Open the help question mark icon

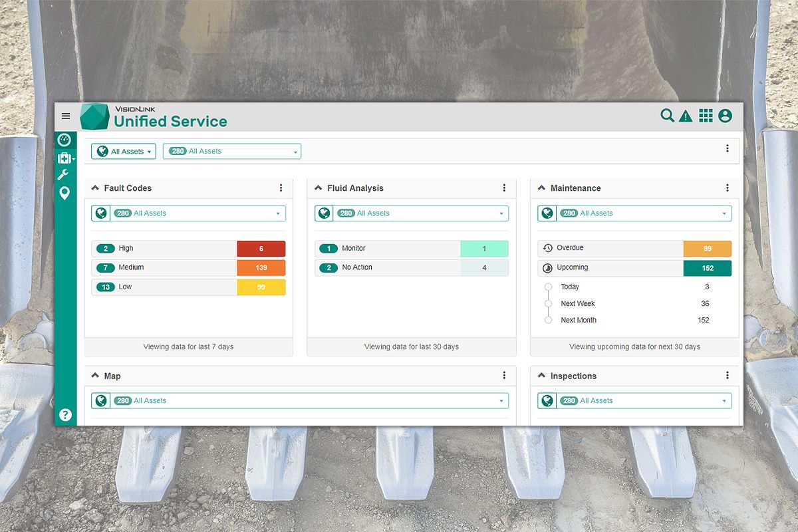pyautogui.click(x=65, y=415)
